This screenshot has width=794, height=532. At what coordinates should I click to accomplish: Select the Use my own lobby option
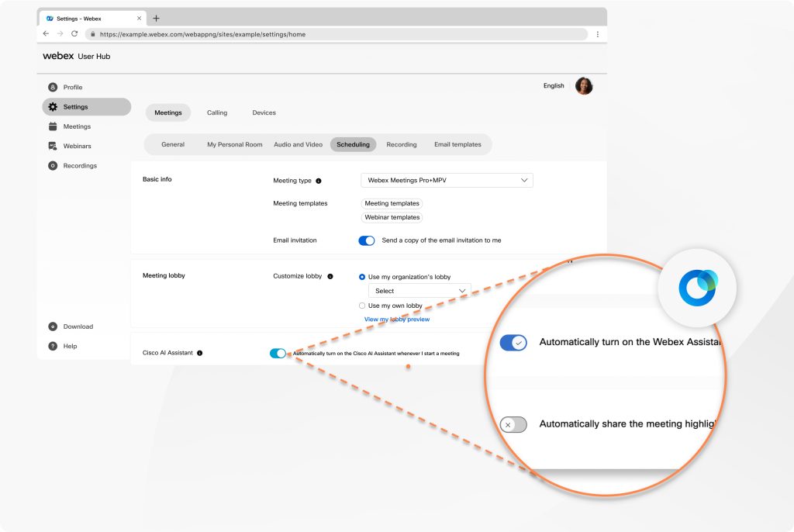pyautogui.click(x=362, y=306)
